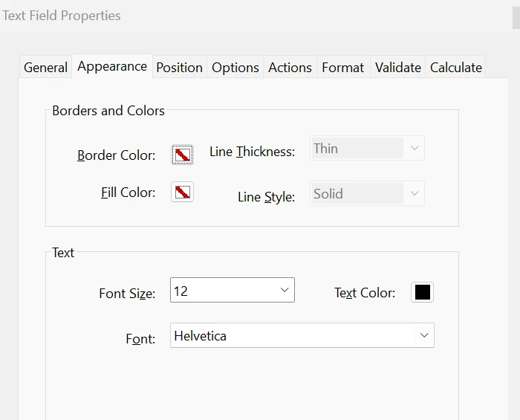Open the Format tab

pos(342,68)
